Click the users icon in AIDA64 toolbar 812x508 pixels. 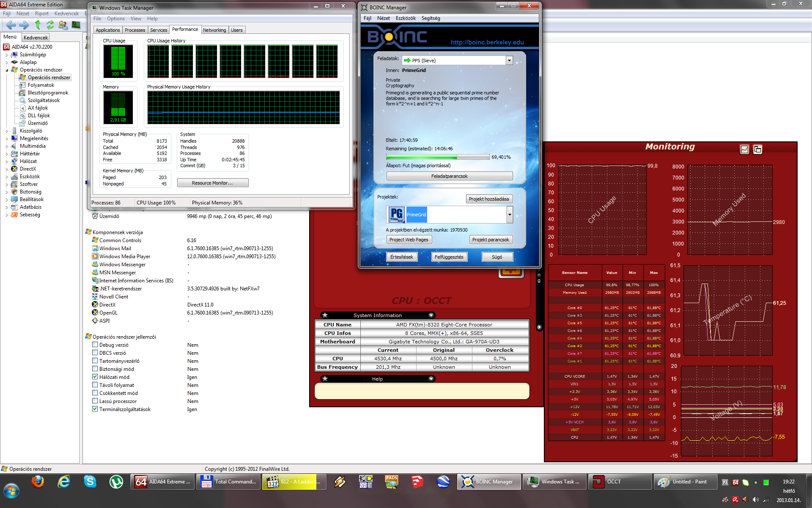[x=63, y=25]
